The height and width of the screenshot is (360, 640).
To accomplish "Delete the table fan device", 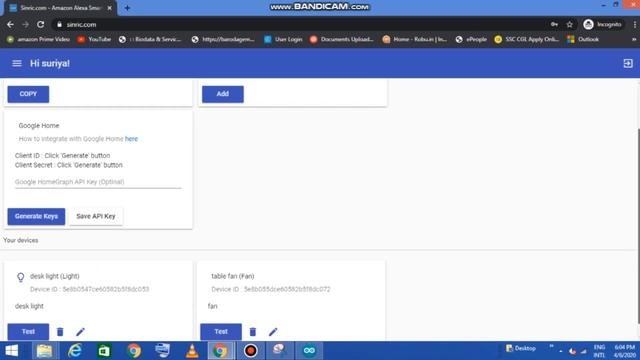I will (x=253, y=332).
